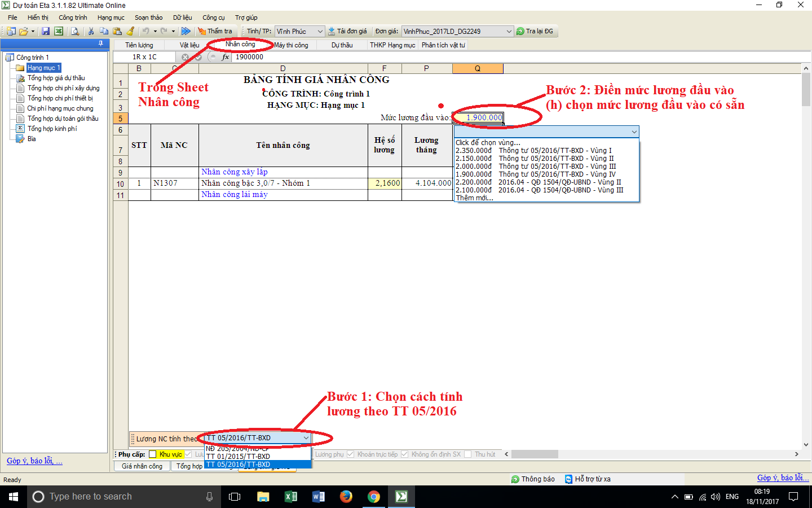The height and width of the screenshot is (508, 812).
Task: Click the Save floppy disk icon
Action: (x=46, y=32)
